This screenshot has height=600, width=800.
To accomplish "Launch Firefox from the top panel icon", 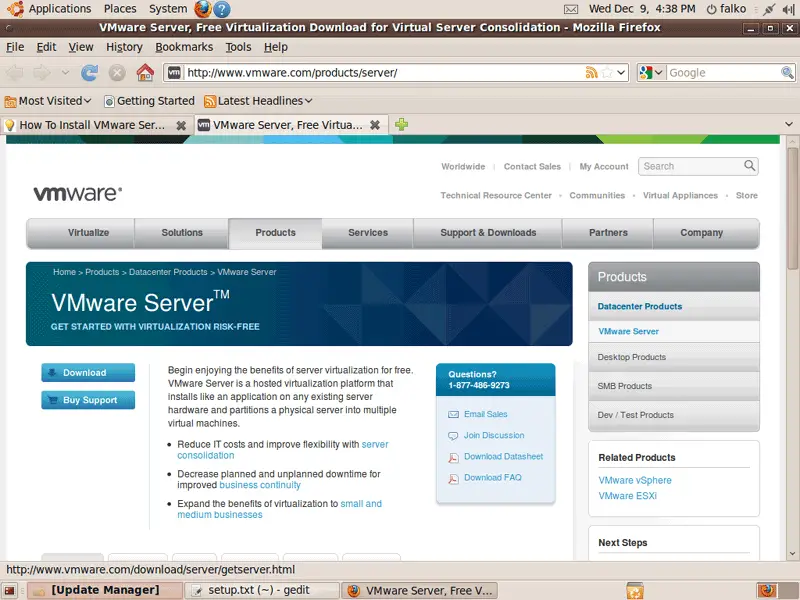I will coord(202,9).
